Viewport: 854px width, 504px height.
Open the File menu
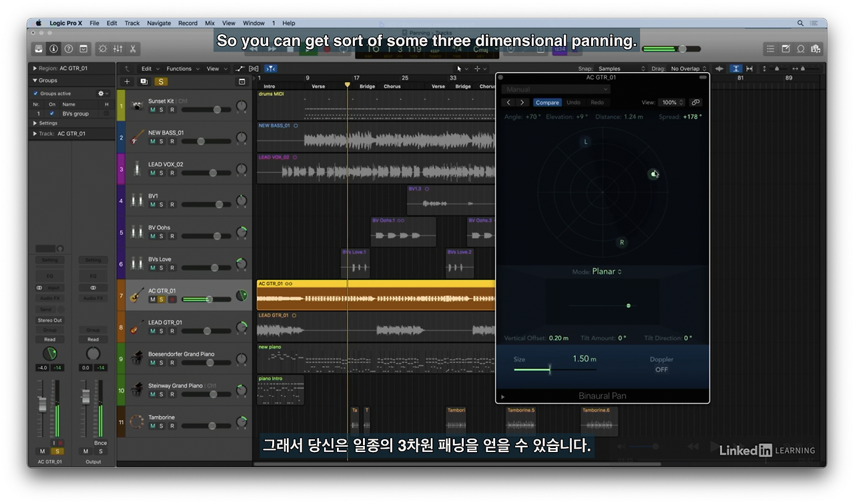coord(94,23)
